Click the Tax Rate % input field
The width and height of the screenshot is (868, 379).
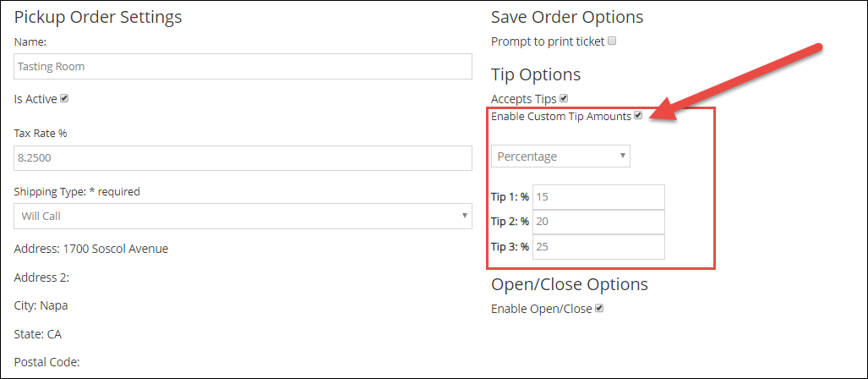click(x=243, y=158)
